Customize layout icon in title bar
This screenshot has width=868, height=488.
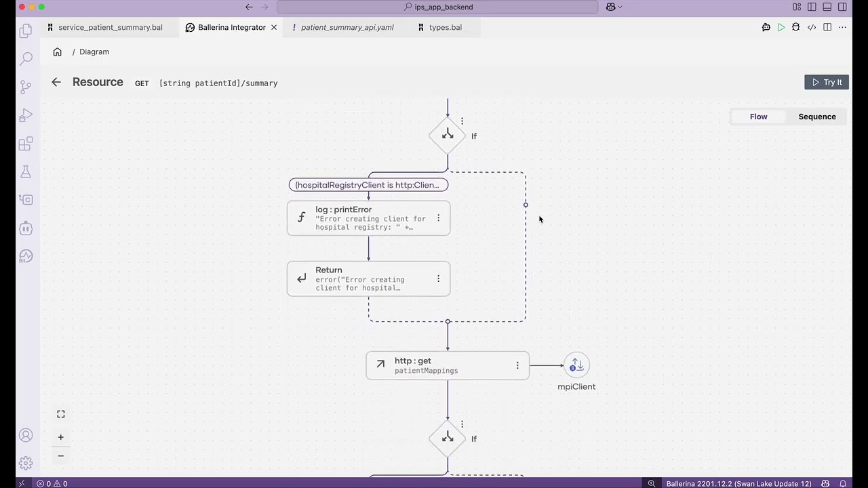[x=797, y=7]
